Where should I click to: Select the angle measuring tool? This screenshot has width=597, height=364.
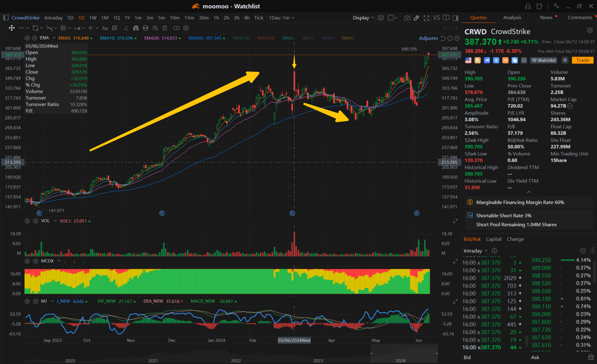click(x=126, y=28)
